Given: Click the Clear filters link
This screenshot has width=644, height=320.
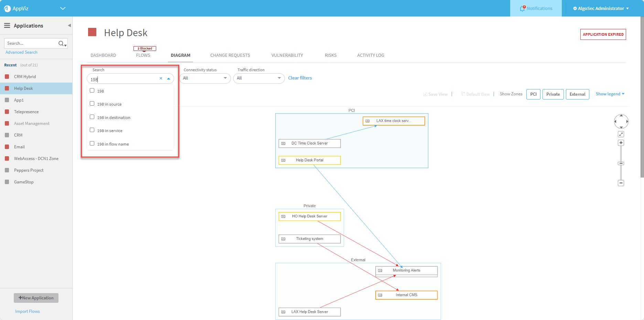Looking at the screenshot, I should [x=300, y=78].
